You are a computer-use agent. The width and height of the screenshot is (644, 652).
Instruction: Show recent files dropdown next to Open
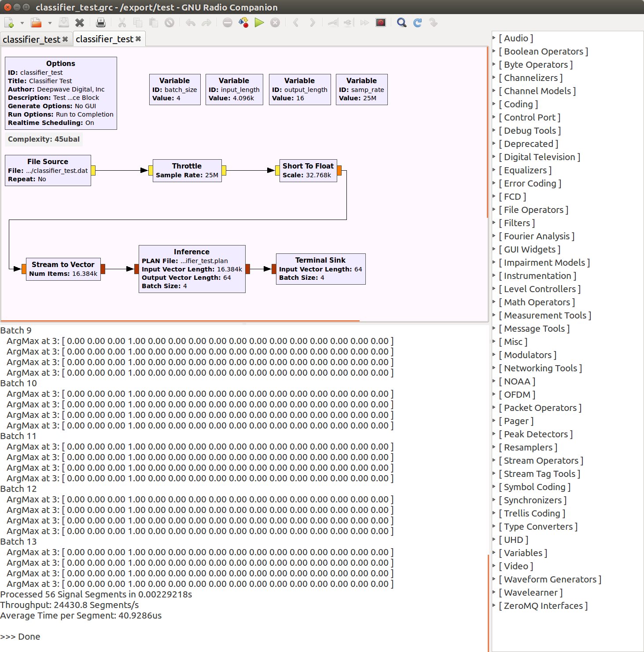tap(49, 23)
